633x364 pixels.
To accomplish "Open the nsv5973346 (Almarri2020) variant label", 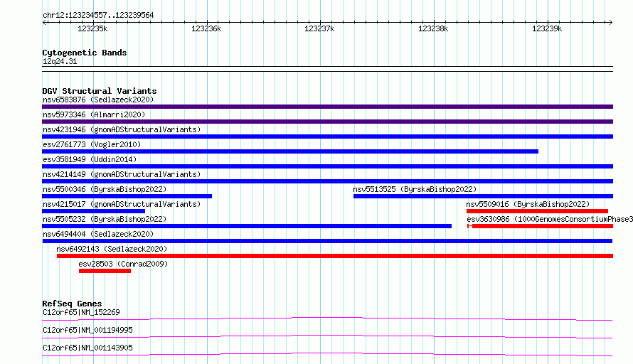I will pyautogui.click(x=94, y=114).
